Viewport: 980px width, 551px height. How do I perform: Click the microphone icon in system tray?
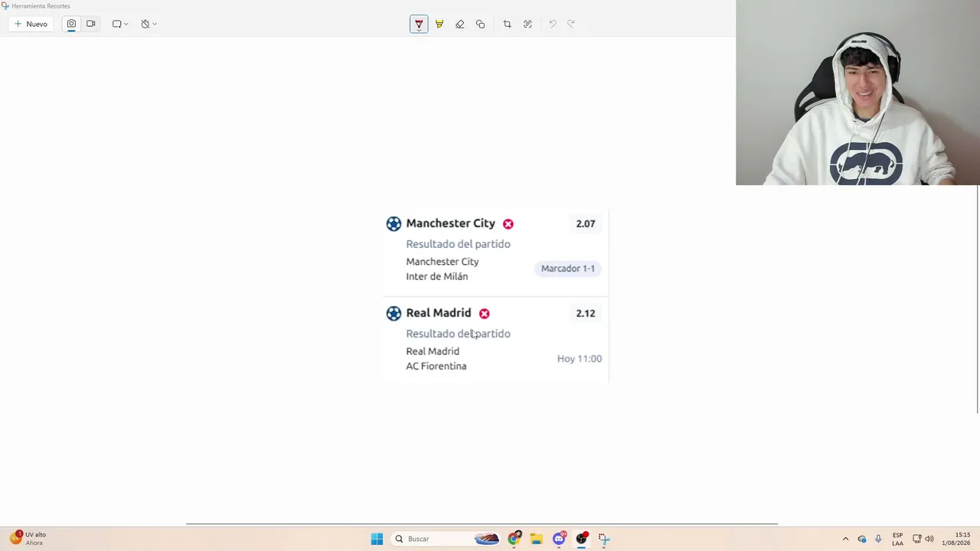click(878, 539)
